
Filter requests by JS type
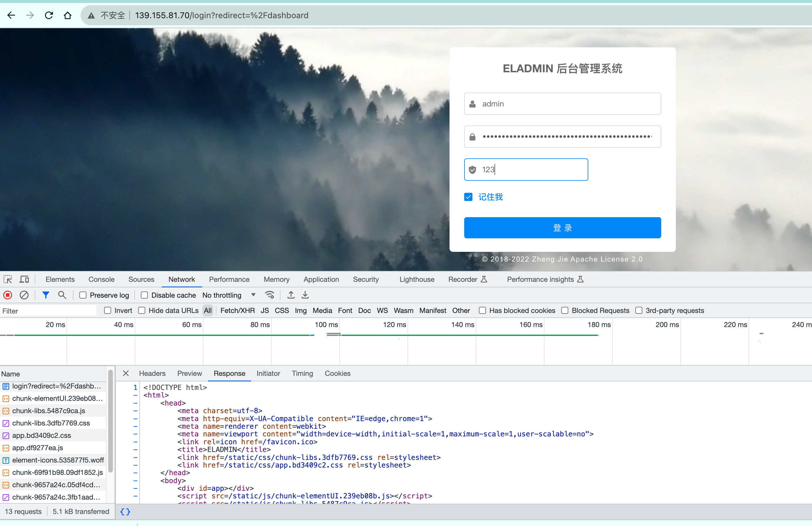click(x=265, y=310)
